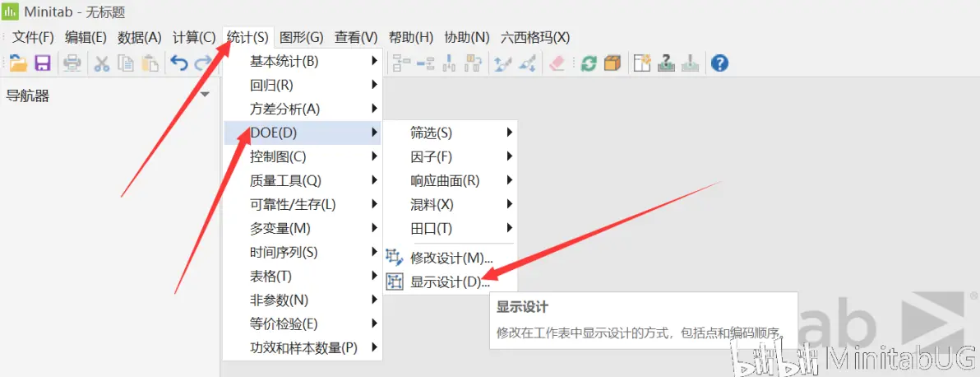Click the 导航器 panel title
Image resolution: width=980 pixels, height=377 pixels.
click(x=27, y=95)
